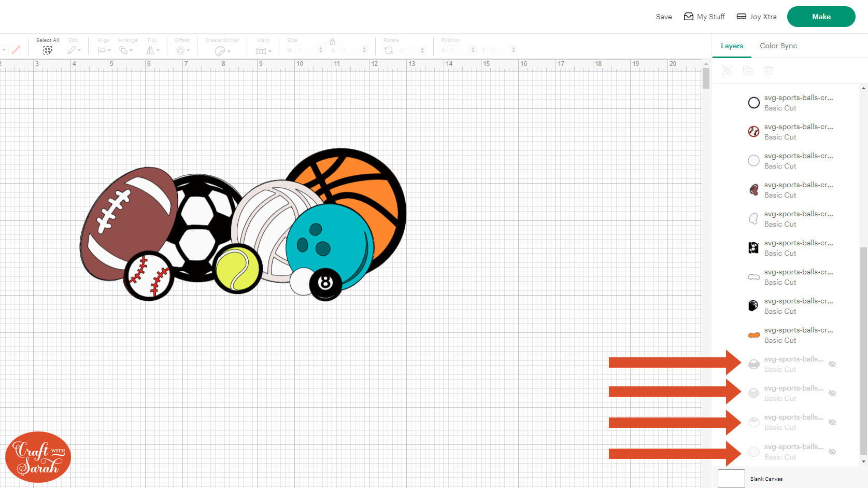Viewport: 868px width, 488px height.
Task: Click the size Width input field
Action: pos(306,50)
